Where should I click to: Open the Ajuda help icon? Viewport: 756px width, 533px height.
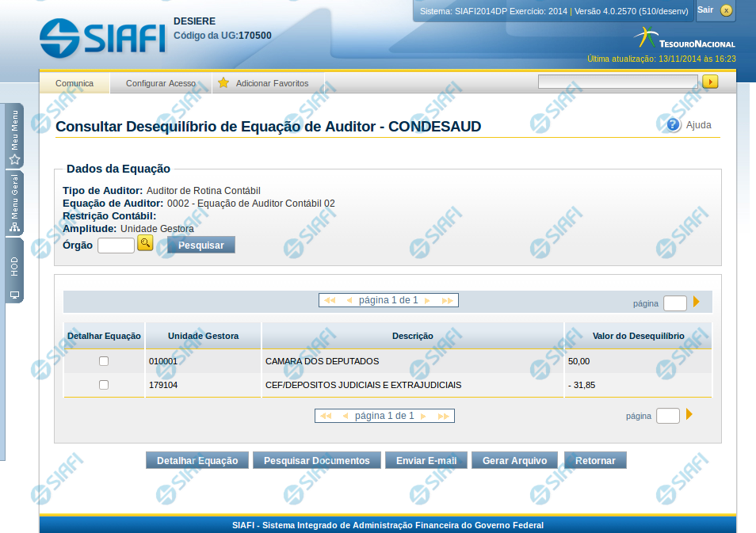pyautogui.click(x=674, y=124)
